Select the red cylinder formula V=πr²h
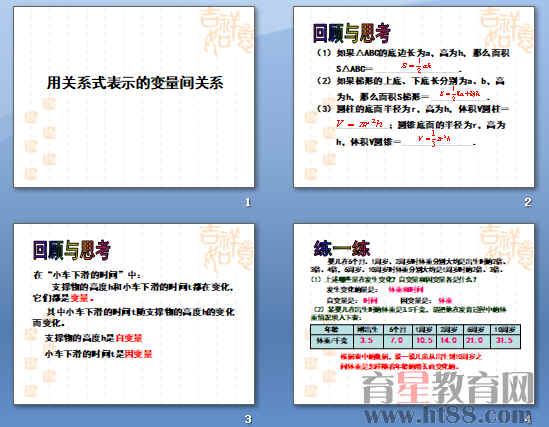The width and height of the screenshot is (549, 427). point(360,124)
